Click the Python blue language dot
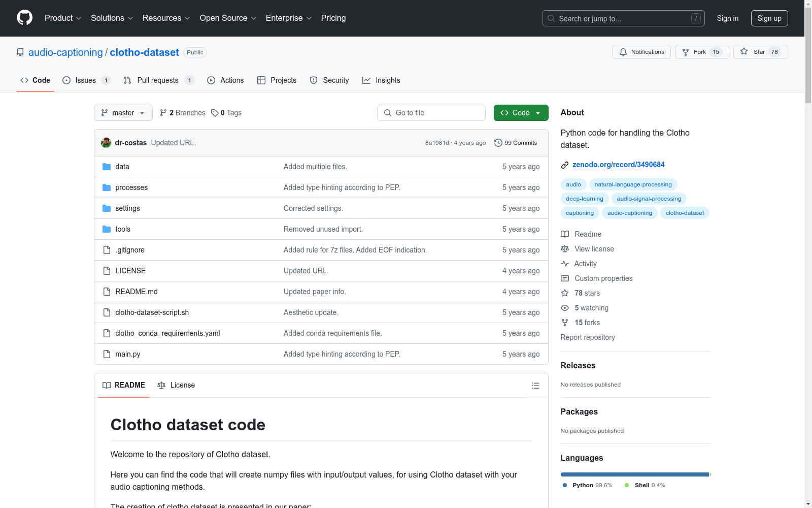 [x=565, y=485]
